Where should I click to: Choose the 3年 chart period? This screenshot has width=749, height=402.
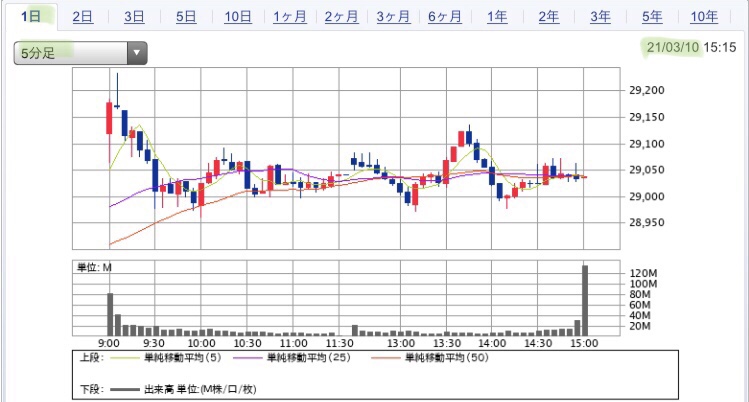pyautogui.click(x=600, y=17)
